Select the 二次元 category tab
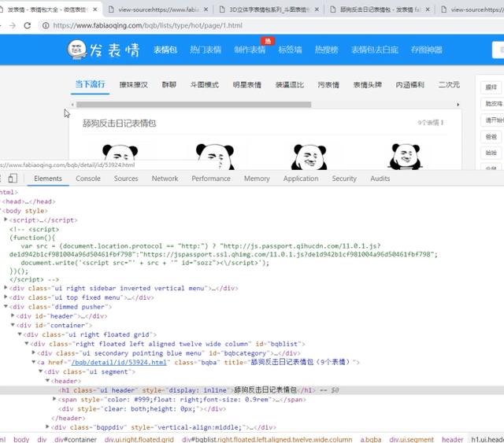The width and height of the screenshot is (504, 443). point(449,85)
